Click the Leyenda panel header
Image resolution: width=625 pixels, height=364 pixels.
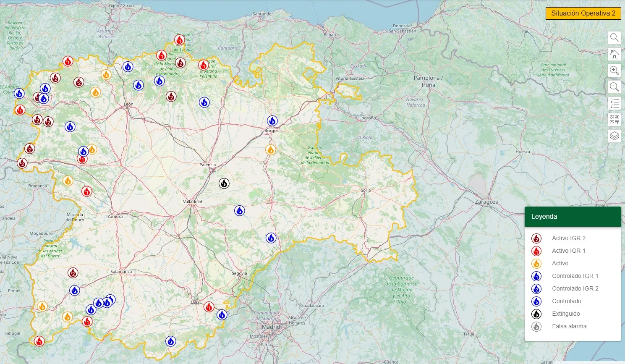coord(573,217)
